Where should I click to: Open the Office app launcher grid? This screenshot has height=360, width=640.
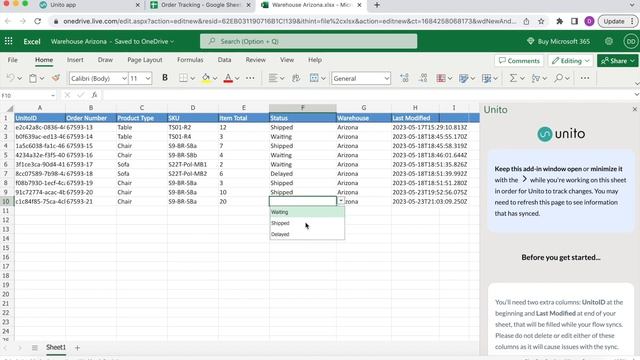coord(9,41)
